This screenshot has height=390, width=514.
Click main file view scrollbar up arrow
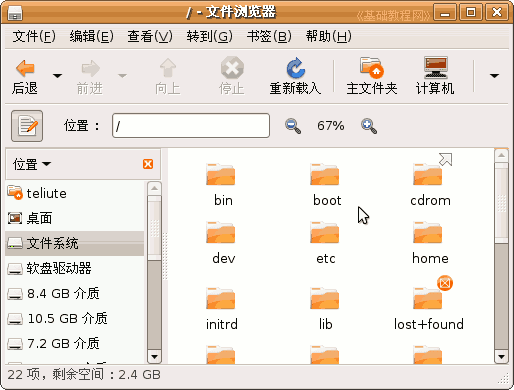501,155
